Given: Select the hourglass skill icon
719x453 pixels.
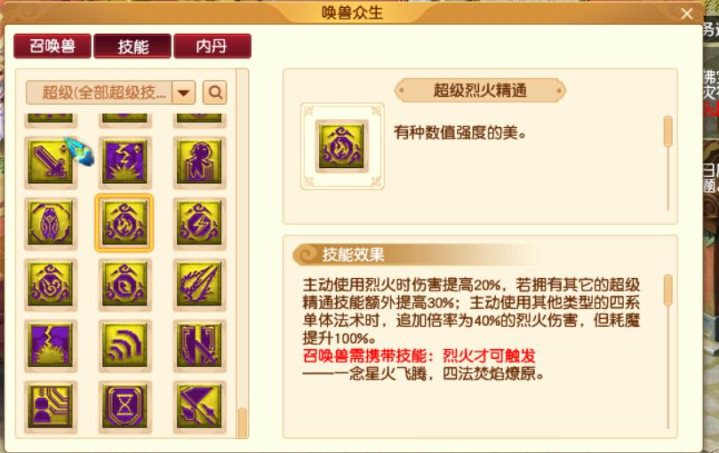Looking at the screenshot, I should tap(125, 407).
